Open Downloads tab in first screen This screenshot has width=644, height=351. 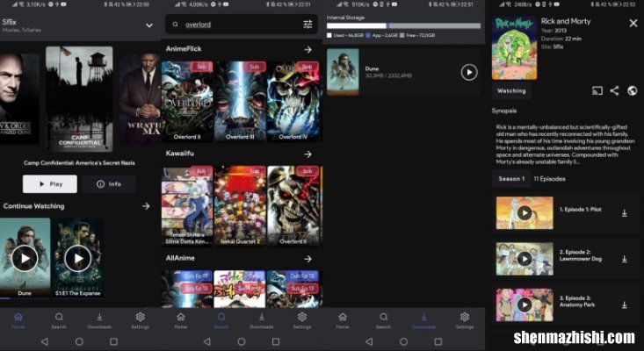click(99, 320)
